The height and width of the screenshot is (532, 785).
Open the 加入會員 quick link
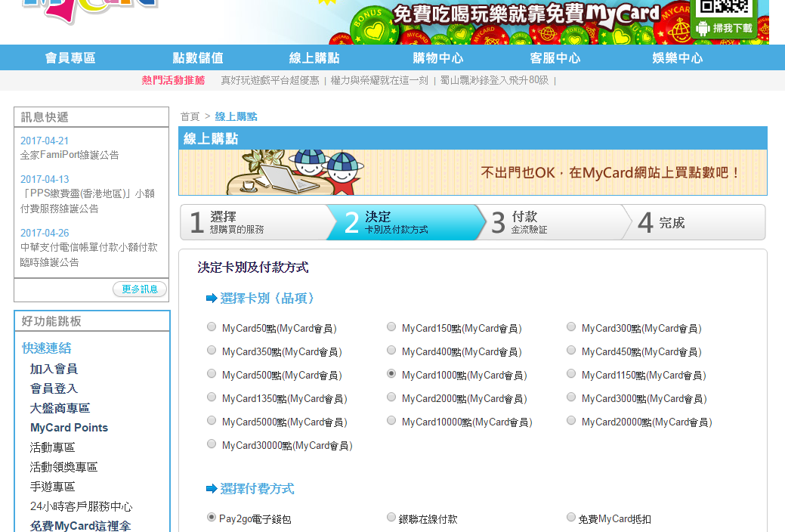coord(54,369)
